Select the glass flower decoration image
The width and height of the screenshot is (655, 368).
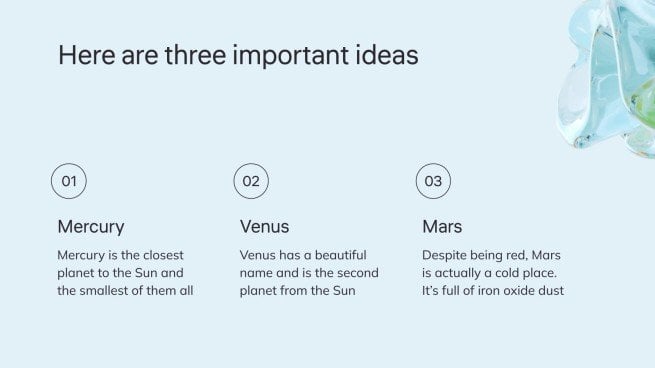606,77
